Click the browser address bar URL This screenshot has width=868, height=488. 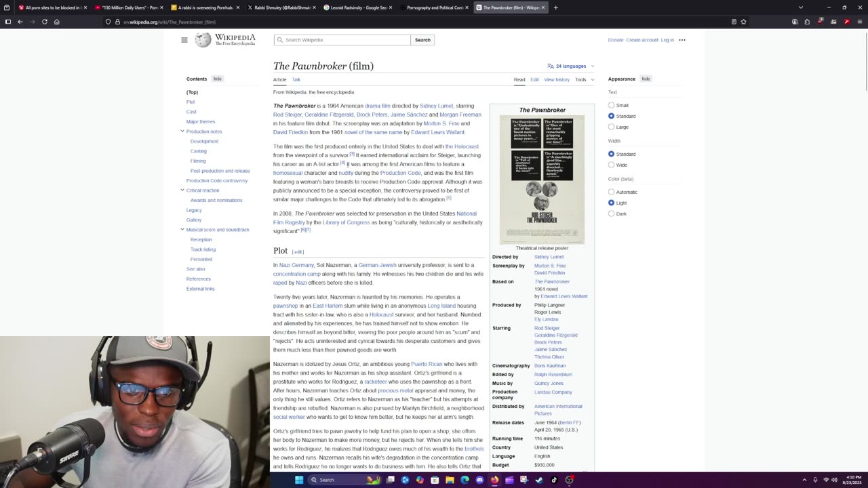[170, 22]
